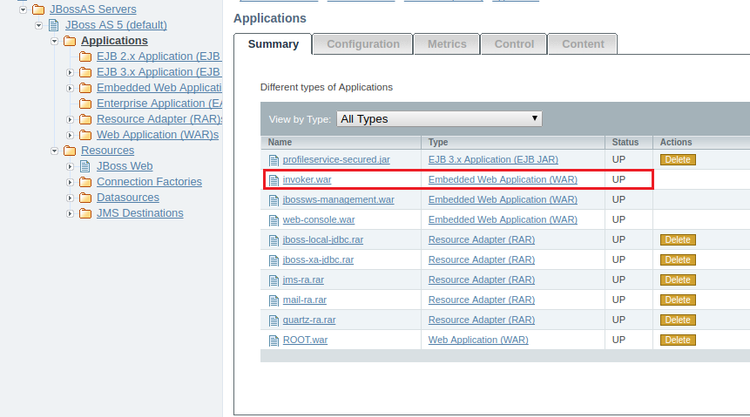Open the View by Type dropdown

click(x=438, y=119)
